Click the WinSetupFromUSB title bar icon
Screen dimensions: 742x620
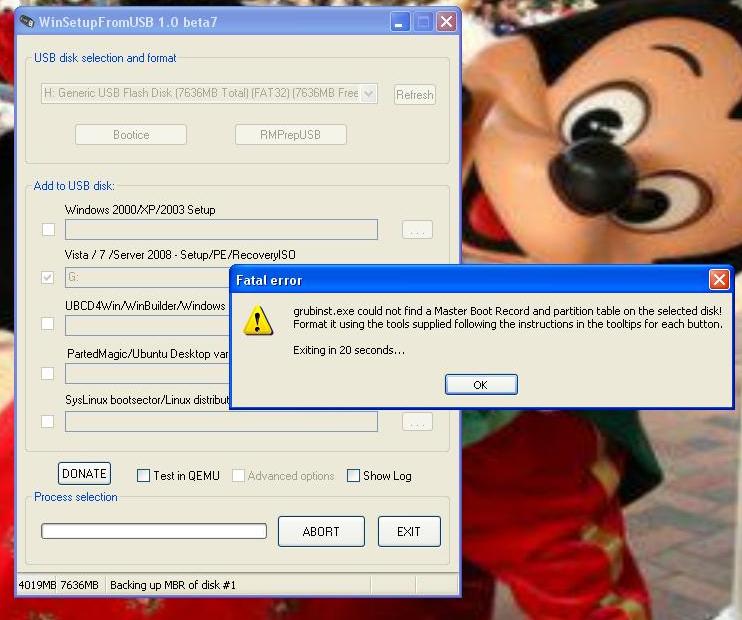(27, 22)
